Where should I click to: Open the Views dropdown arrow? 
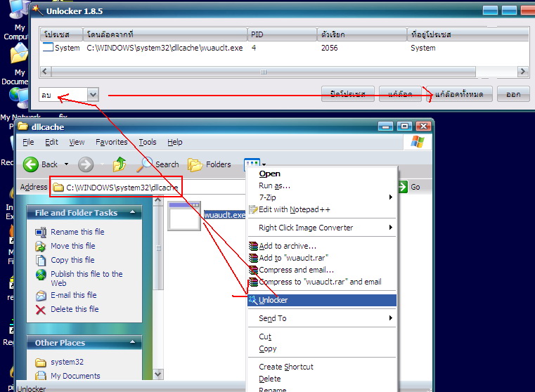(264, 164)
